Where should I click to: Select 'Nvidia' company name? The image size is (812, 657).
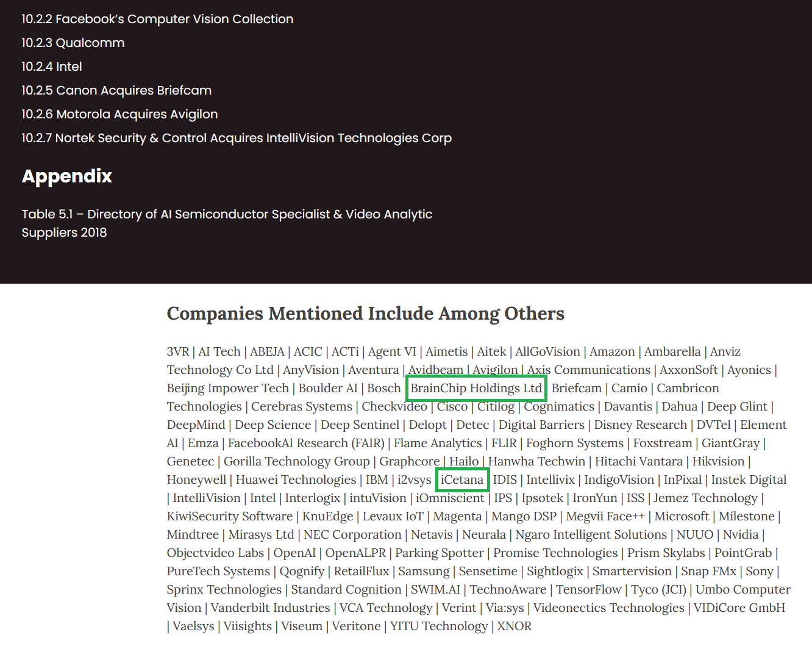tap(741, 535)
